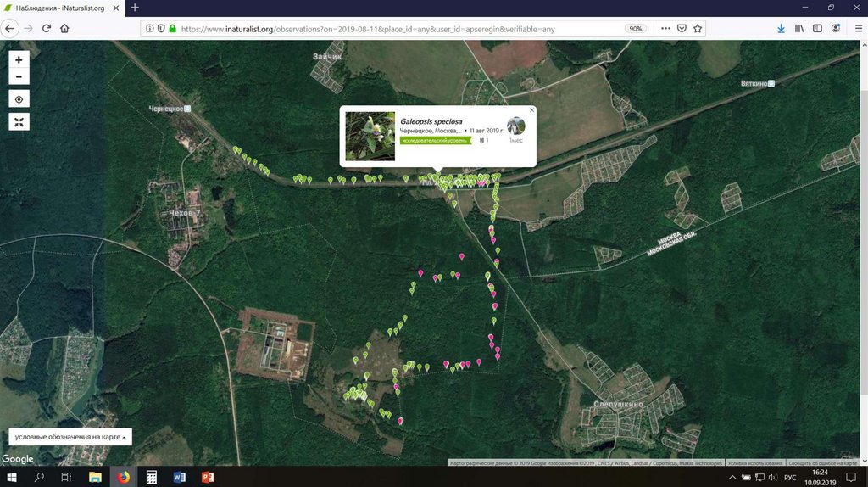868x487 pixels.
Task: Click the Google logo on map
Action: (17, 459)
